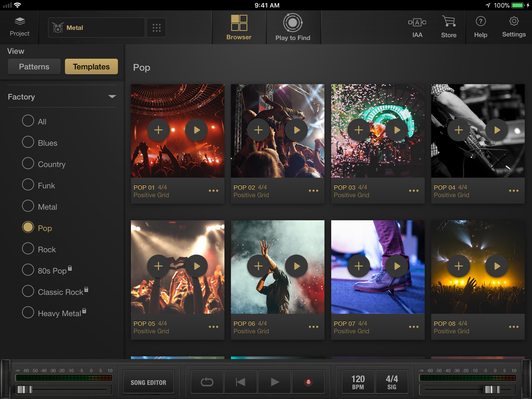This screenshot has width=532, height=399.
Task: Add the POP 03 template
Action: 359,130
